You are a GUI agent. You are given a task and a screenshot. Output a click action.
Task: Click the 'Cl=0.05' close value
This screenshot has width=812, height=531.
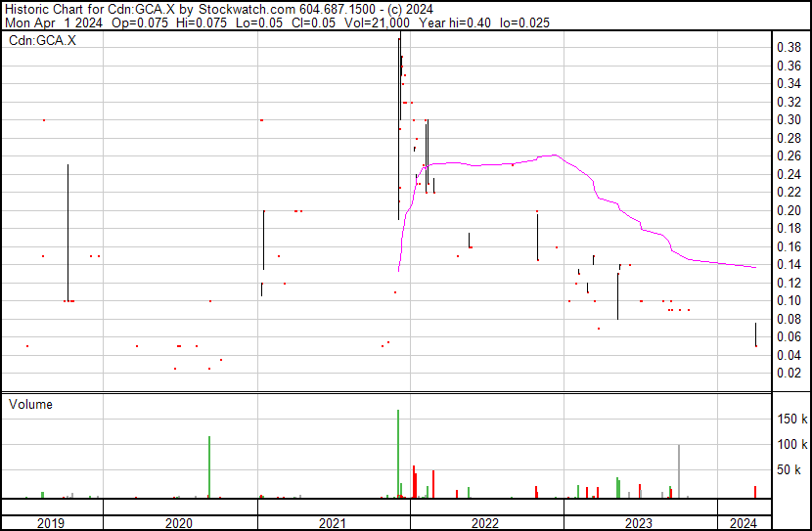pos(312,22)
